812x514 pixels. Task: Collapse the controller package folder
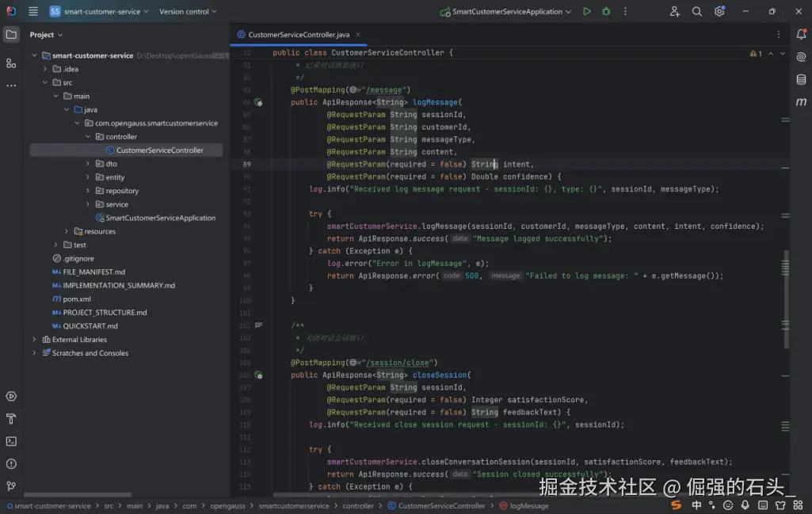point(88,137)
